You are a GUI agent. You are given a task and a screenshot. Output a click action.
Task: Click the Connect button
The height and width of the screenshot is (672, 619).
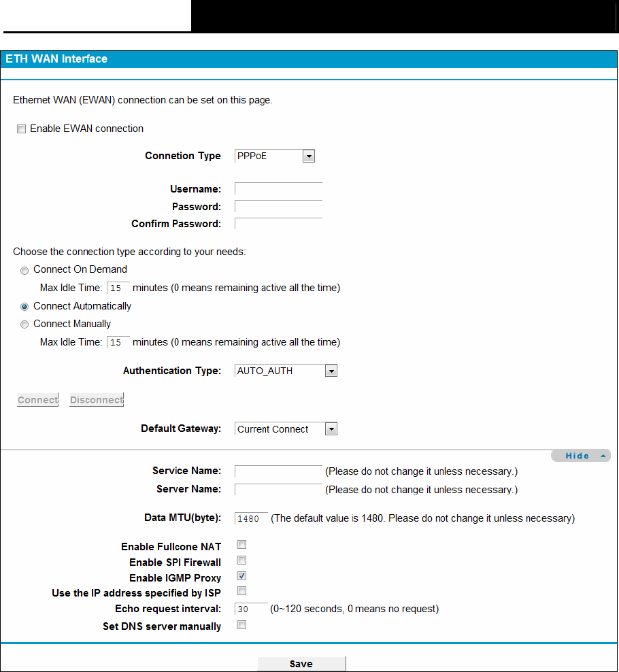[x=37, y=400]
